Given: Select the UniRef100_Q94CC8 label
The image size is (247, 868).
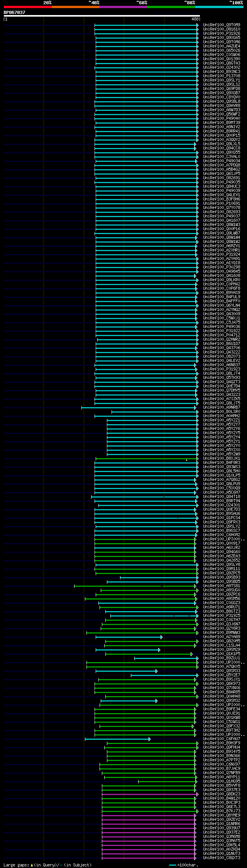Looking at the screenshot, I should coord(222,148).
